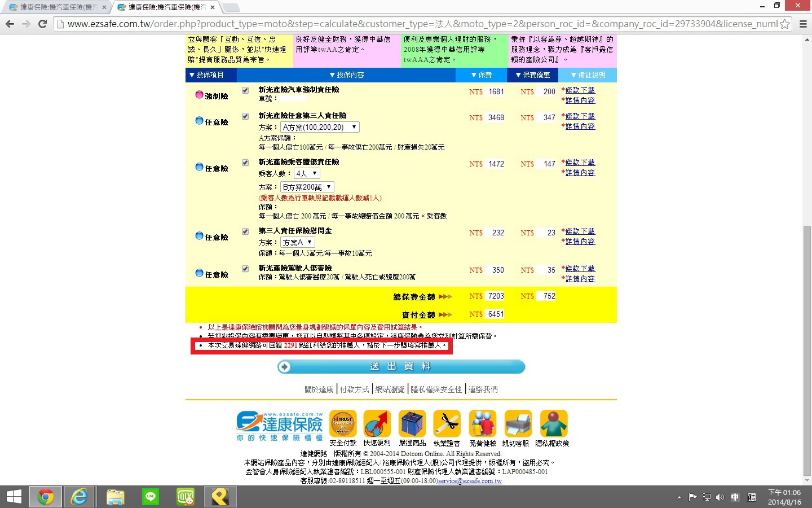812x508 pixels.
Task: Submit the form with 送出資料 button
Action: pos(401,367)
